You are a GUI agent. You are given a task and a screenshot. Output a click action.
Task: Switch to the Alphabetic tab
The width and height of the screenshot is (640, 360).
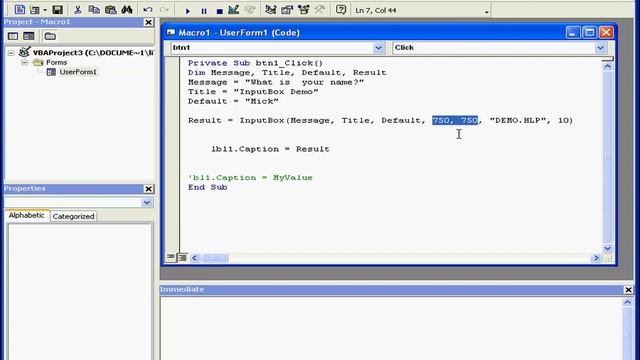(x=27, y=216)
